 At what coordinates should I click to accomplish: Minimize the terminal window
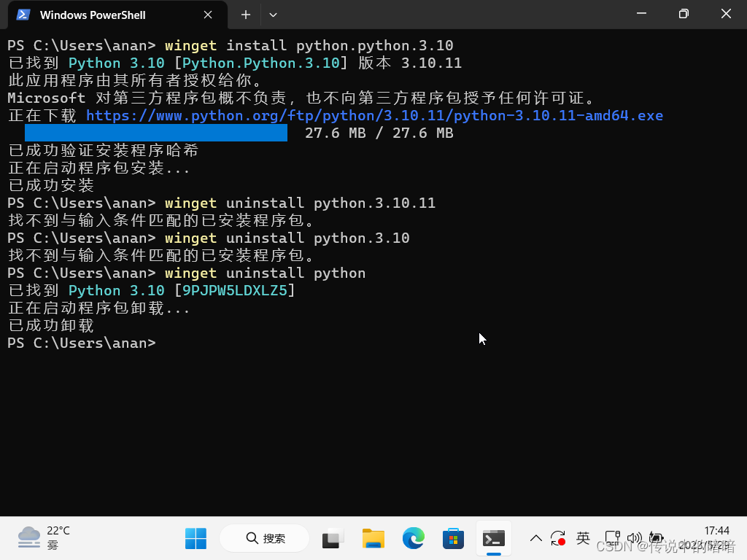(x=642, y=14)
